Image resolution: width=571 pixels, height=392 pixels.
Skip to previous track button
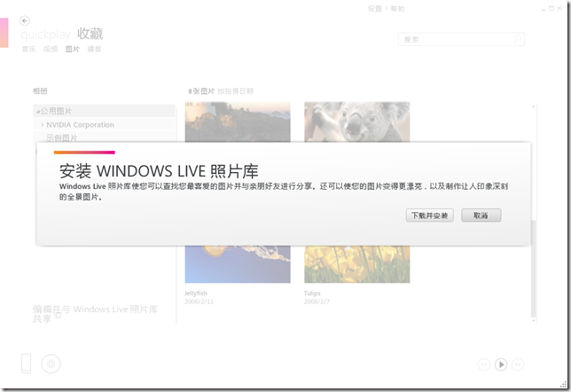click(x=484, y=365)
